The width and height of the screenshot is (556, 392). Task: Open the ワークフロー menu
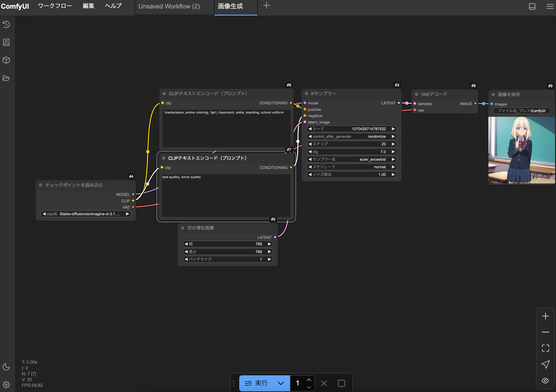[55, 6]
